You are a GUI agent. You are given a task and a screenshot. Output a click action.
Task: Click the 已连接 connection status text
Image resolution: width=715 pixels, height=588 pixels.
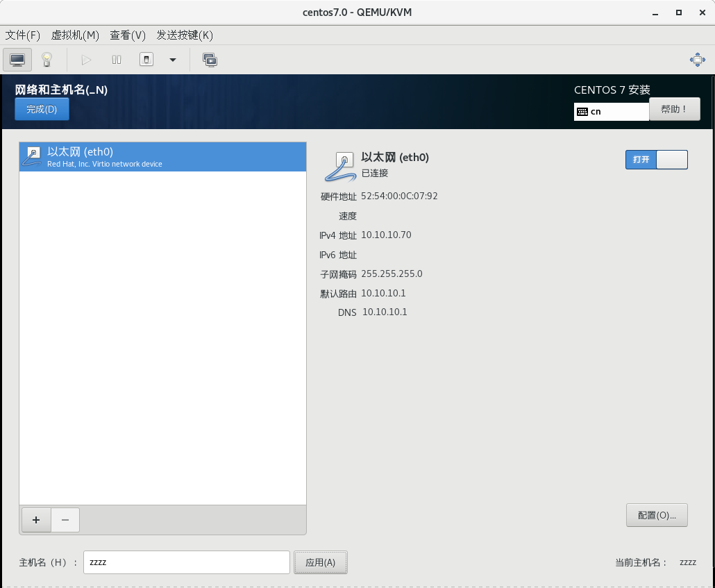(x=375, y=173)
